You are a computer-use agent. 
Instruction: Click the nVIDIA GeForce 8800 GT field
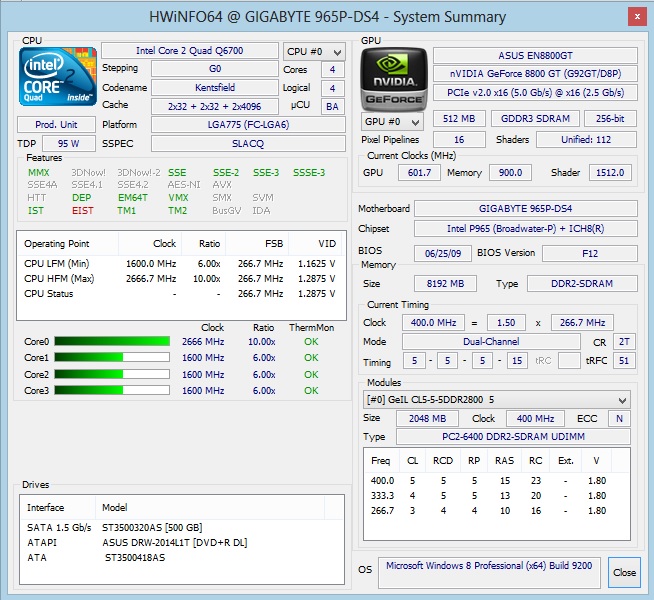[x=536, y=74]
